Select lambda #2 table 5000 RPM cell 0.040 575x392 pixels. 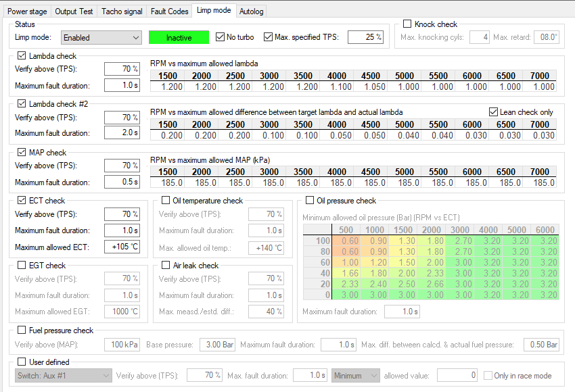(x=404, y=135)
